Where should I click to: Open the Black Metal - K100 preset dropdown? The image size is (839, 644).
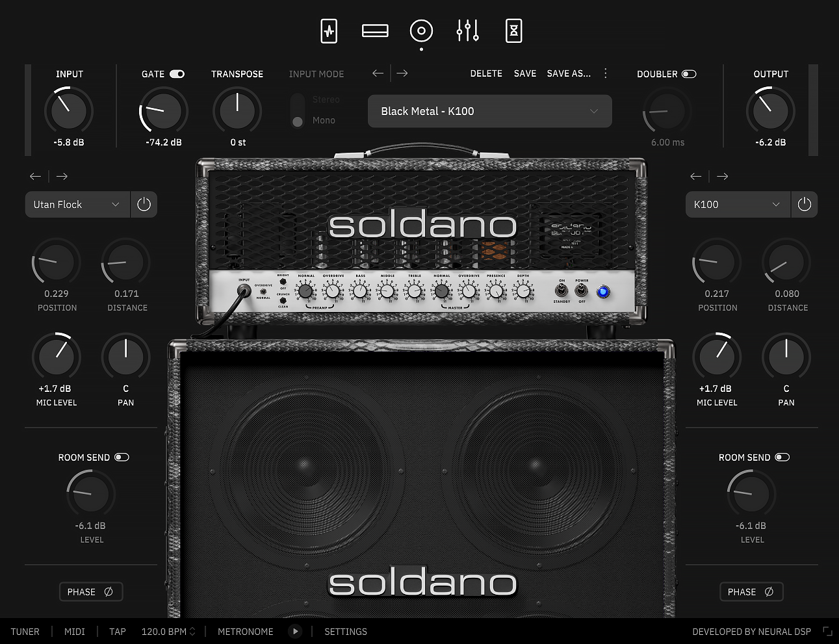(x=490, y=111)
